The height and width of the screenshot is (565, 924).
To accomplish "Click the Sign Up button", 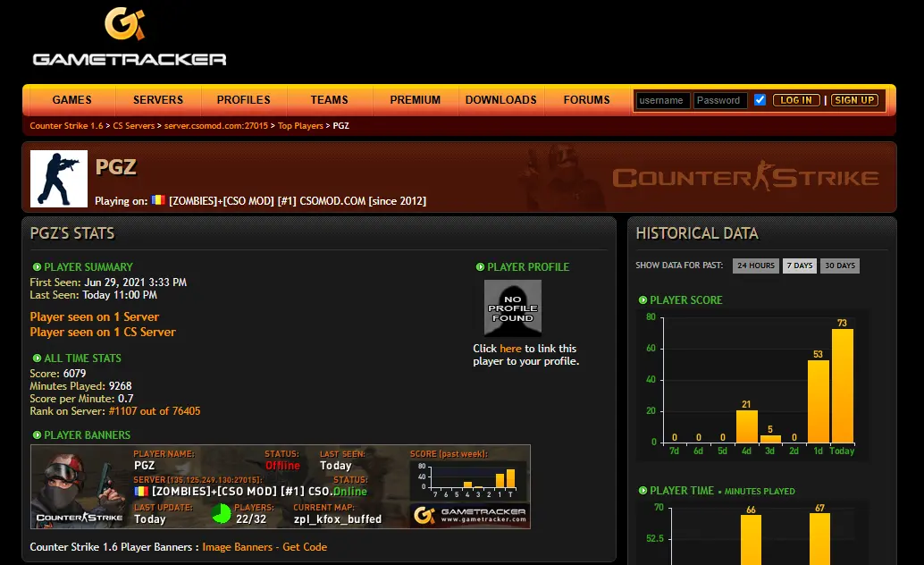I will (854, 100).
